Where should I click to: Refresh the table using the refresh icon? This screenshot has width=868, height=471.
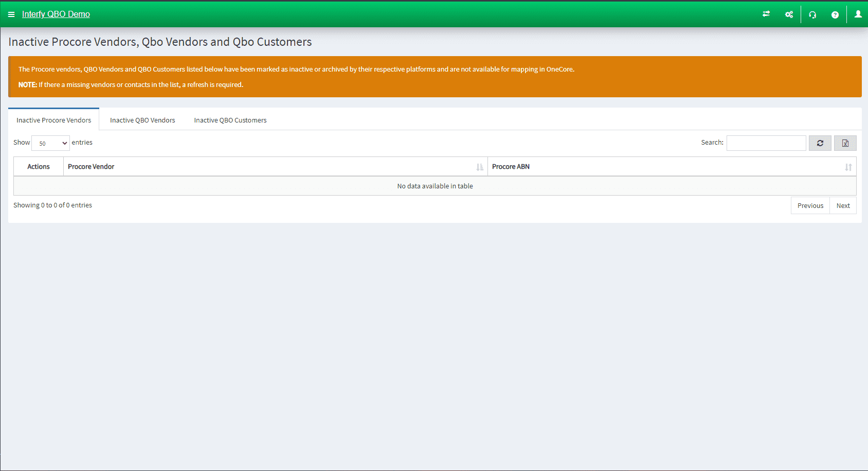820,143
